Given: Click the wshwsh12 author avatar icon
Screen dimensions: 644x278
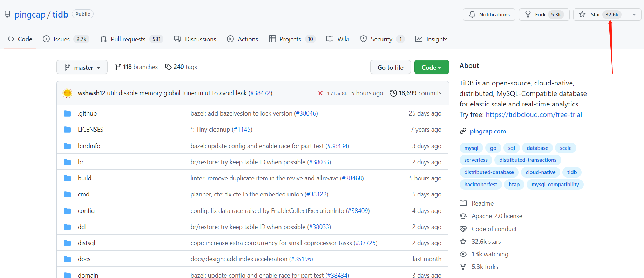Looking at the screenshot, I should pos(67,93).
